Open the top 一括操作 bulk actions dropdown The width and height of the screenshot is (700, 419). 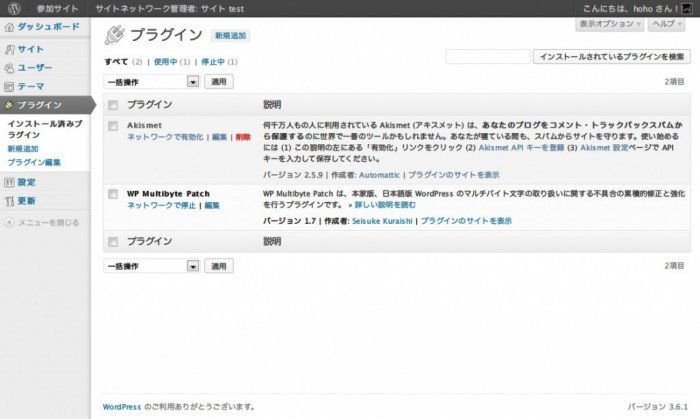coord(151,81)
